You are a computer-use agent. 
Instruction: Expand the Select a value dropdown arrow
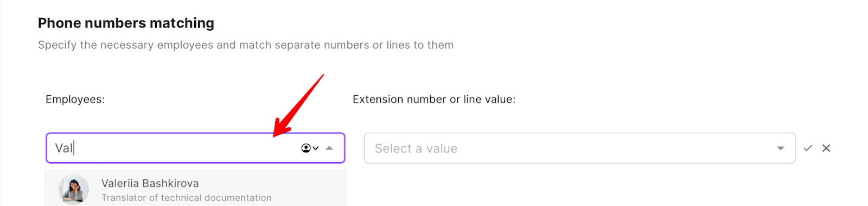[780, 149]
